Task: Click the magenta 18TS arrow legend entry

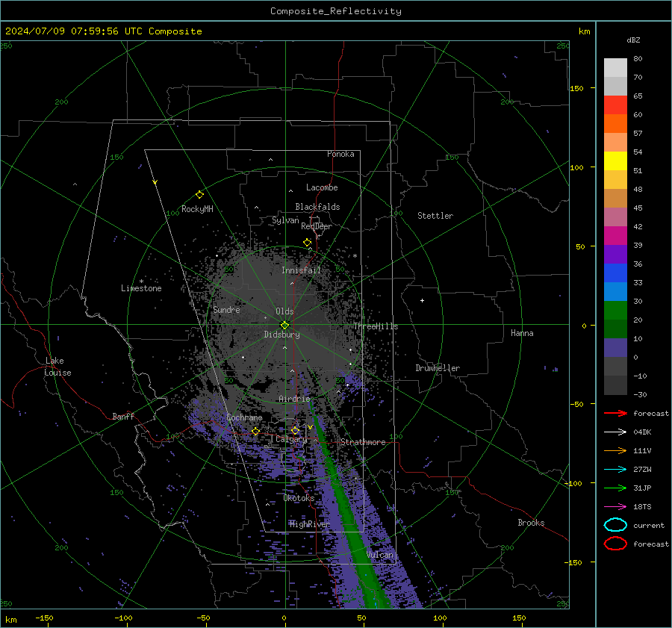Action: click(615, 507)
